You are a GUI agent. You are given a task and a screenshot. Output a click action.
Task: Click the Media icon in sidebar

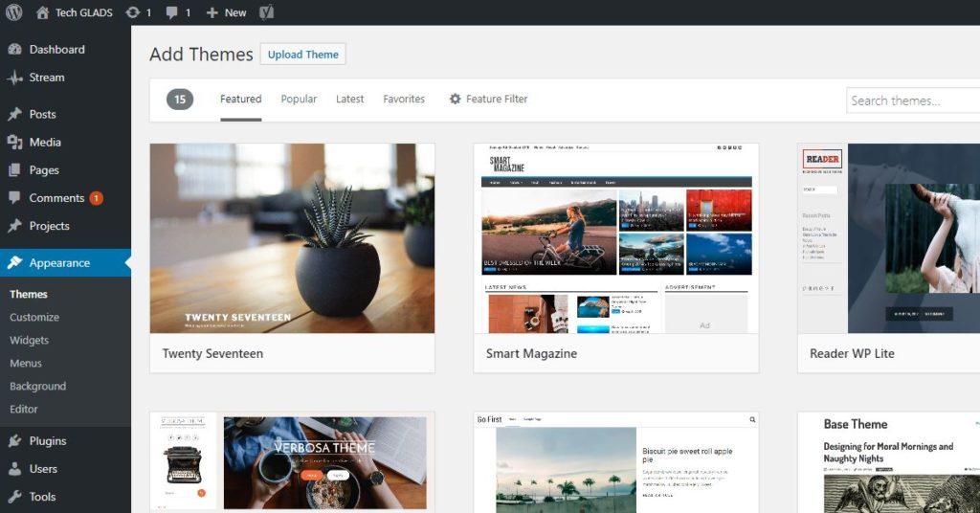15,143
